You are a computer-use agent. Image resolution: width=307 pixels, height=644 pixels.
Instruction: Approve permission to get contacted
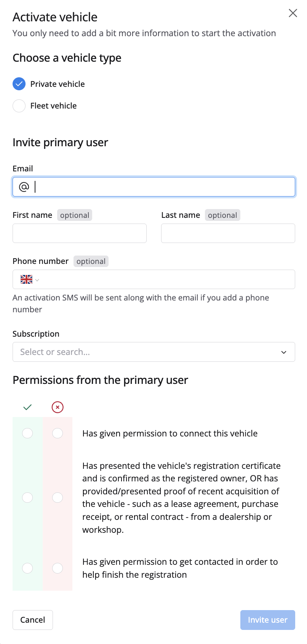coord(27,568)
